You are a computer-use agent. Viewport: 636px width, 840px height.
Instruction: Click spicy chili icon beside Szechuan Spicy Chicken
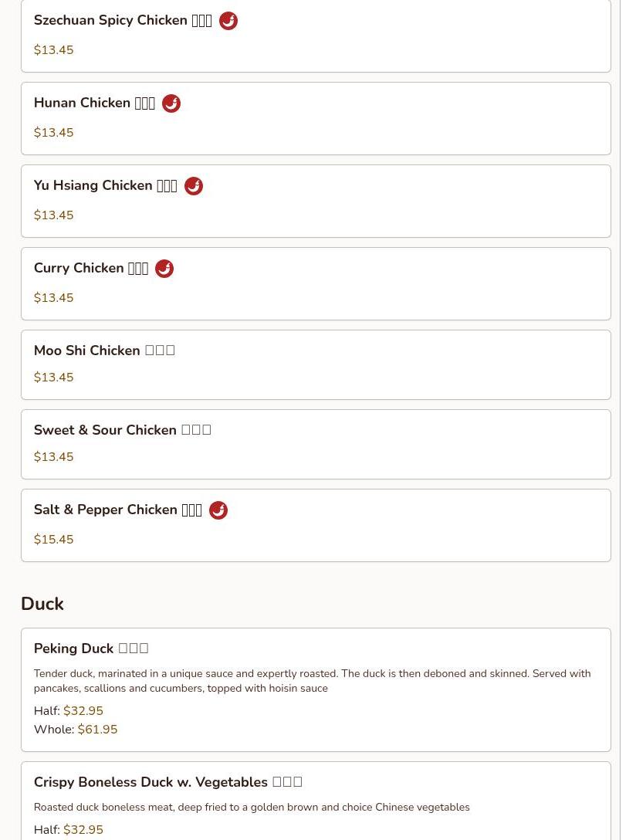(228, 21)
